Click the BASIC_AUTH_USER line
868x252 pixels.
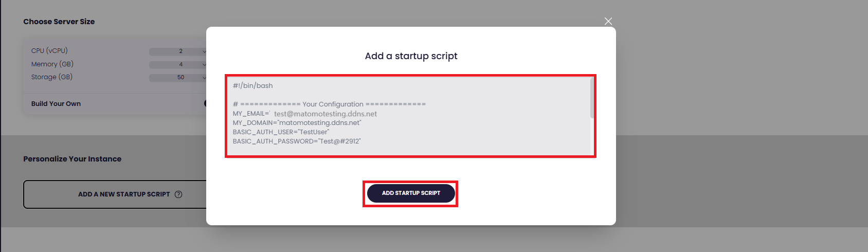click(281, 132)
